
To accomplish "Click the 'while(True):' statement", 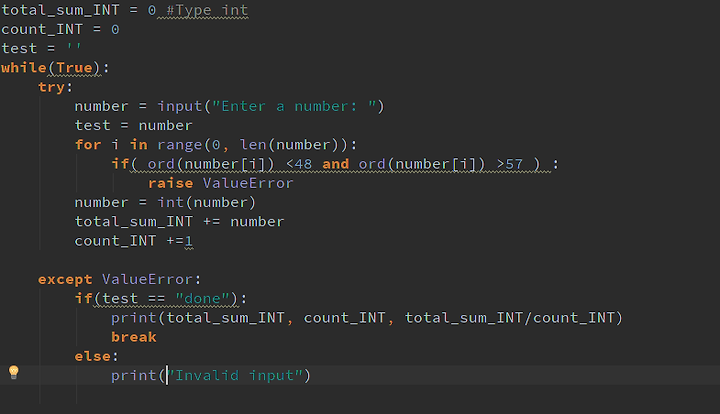I will [x=55, y=68].
